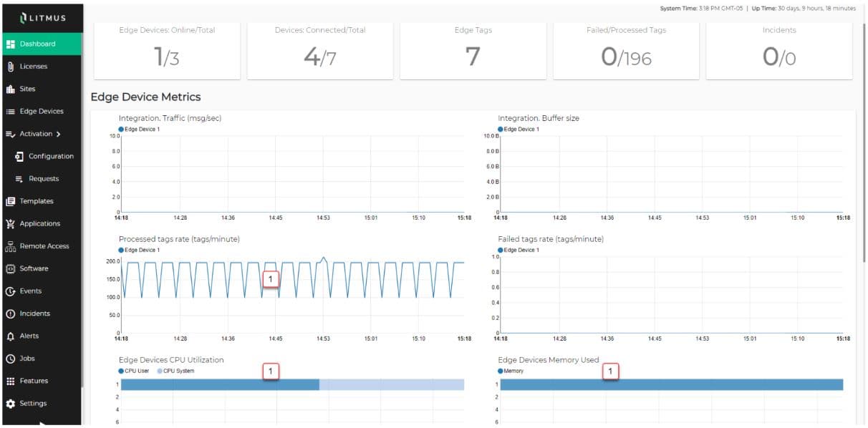
Task: Click the Settings gear icon
Action: pos(11,404)
